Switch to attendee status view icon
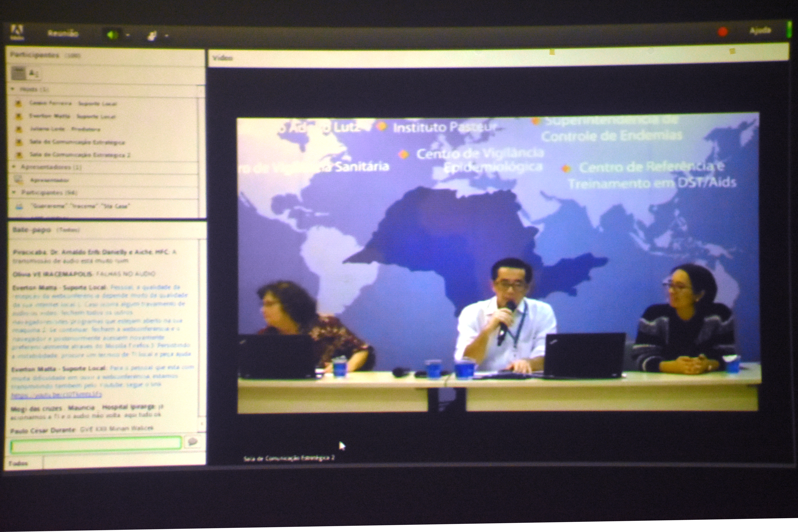The width and height of the screenshot is (798, 532). pyautogui.click(x=34, y=73)
